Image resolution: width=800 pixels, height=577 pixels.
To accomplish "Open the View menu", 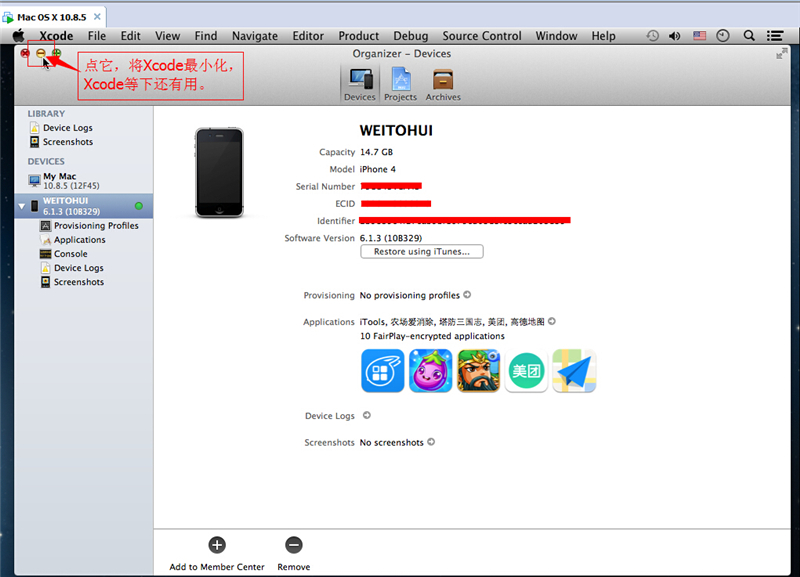I will coord(168,36).
